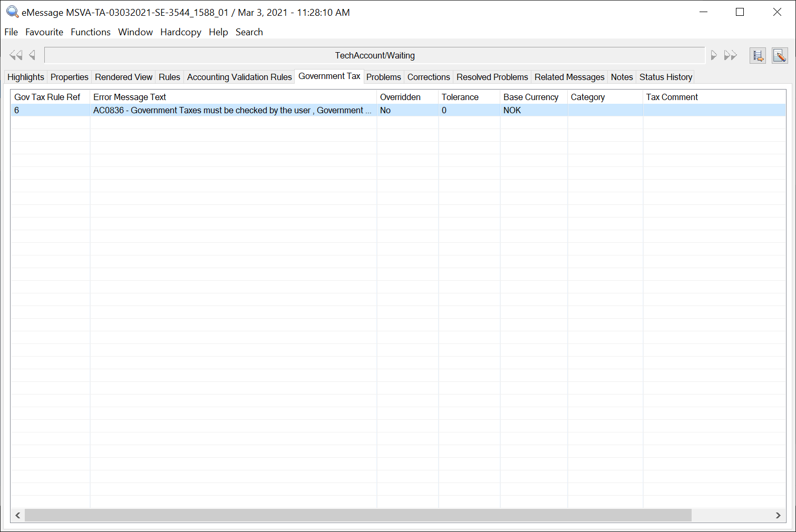Click the Error Message Text column header
Viewport: 796px width, 532px height.
(129, 97)
